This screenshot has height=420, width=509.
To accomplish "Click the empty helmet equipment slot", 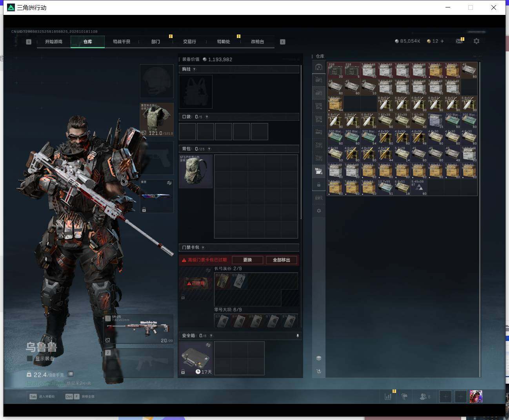I will (157, 81).
